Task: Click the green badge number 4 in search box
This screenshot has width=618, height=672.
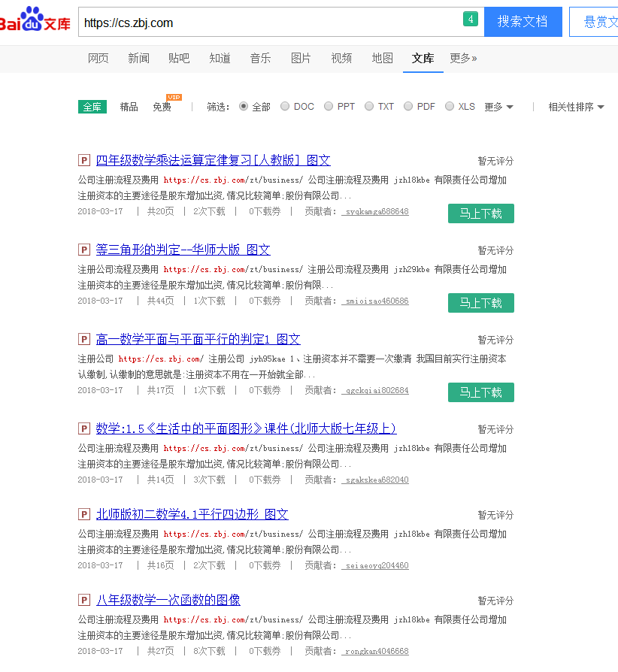Action: (x=470, y=20)
